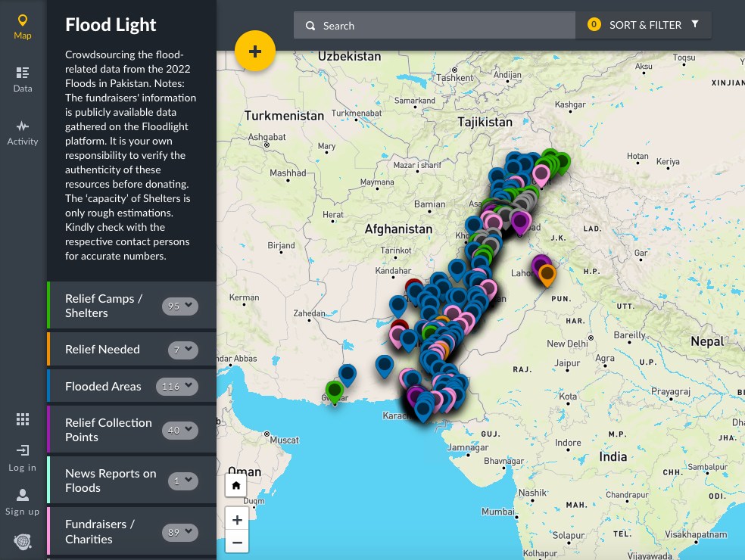Toggle the News Reports on Floods category
The width and height of the screenshot is (745, 560).
pyautogui.click(x=111, y=481)
